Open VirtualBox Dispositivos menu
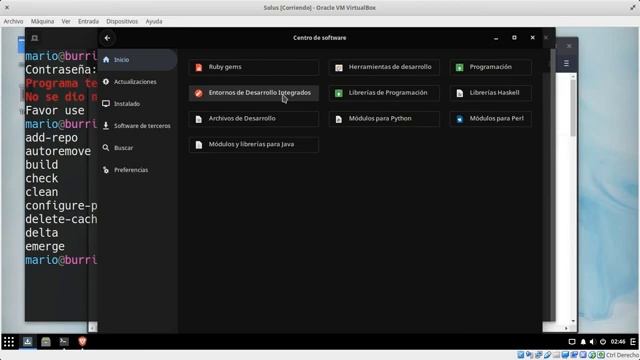Screen dimensions: 640x360 122,21
